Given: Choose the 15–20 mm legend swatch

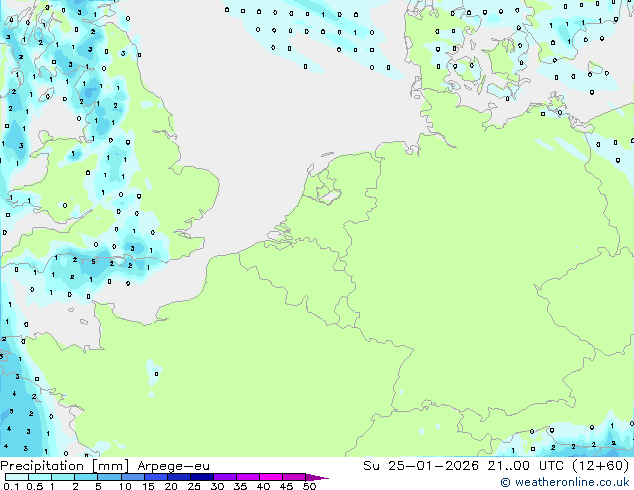Looking at the screenshot, I should click(156, 477).
